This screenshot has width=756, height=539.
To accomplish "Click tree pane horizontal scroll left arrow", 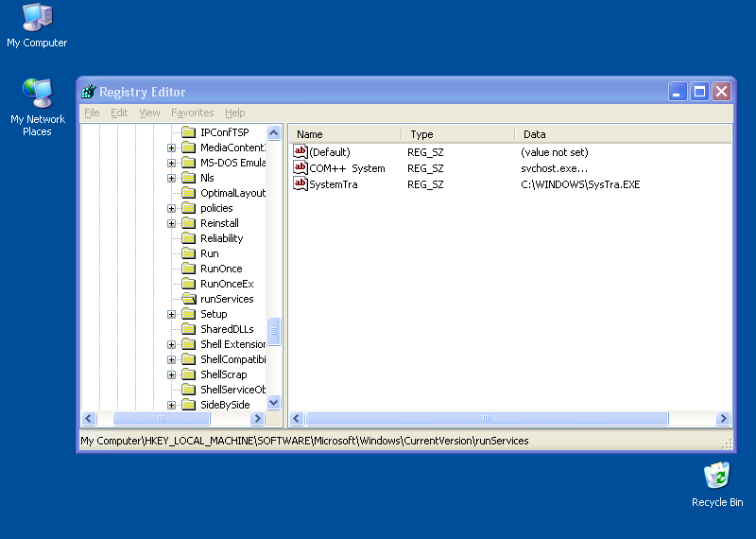I will pos(89,418).
